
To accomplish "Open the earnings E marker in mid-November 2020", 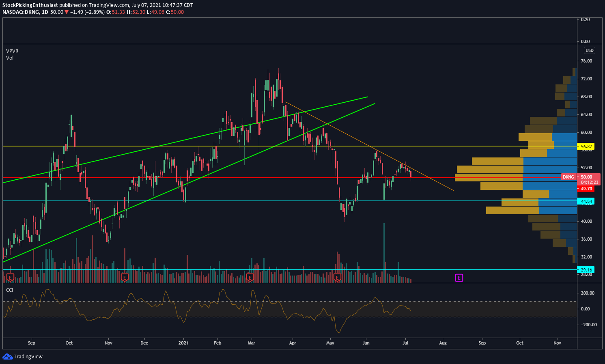I will (125, 278).
